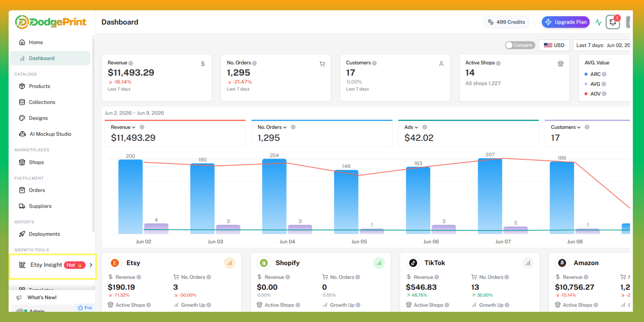
Task: Click the Etsy revenue value $190.19
Action: [x=121, y=287]
